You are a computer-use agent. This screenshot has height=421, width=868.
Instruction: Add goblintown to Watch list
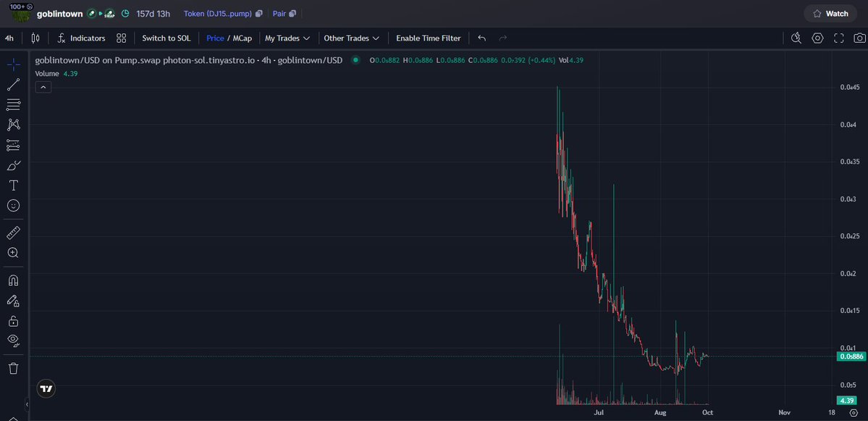(830, 13)
